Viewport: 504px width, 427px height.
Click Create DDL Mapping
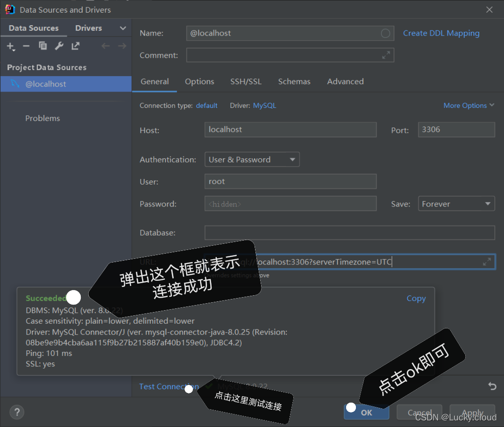[x=441, y=33]
